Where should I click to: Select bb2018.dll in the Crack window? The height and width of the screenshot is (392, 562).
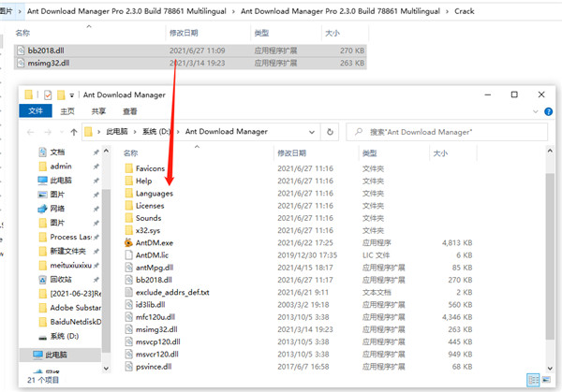pos(190,51)
